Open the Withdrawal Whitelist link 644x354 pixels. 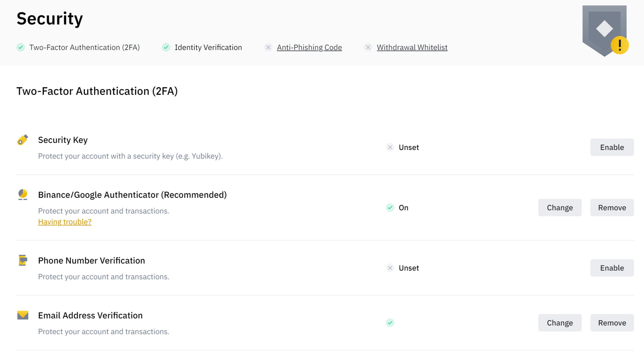click(412, 47)
